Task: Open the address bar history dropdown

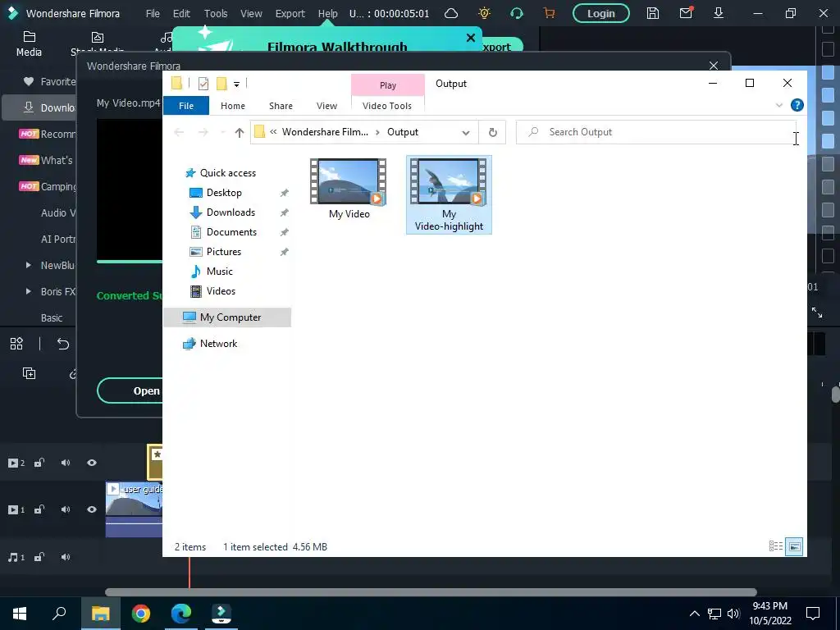Action: [466, 132]
